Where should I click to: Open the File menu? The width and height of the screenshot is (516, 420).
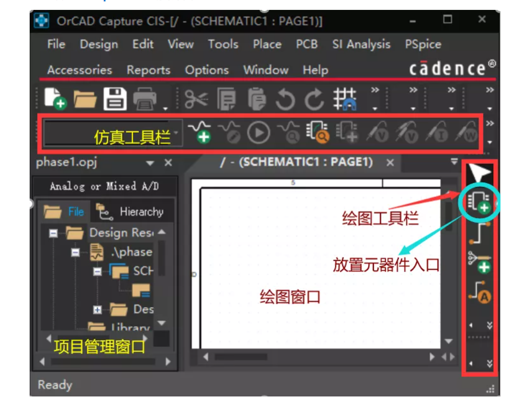click(x=56, y=44)
